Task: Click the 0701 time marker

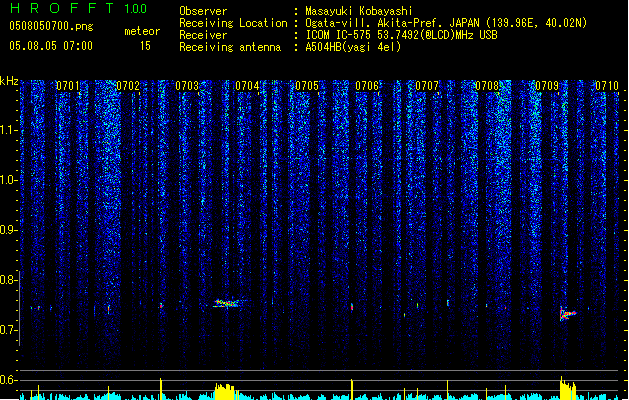Action: [67, 86]
